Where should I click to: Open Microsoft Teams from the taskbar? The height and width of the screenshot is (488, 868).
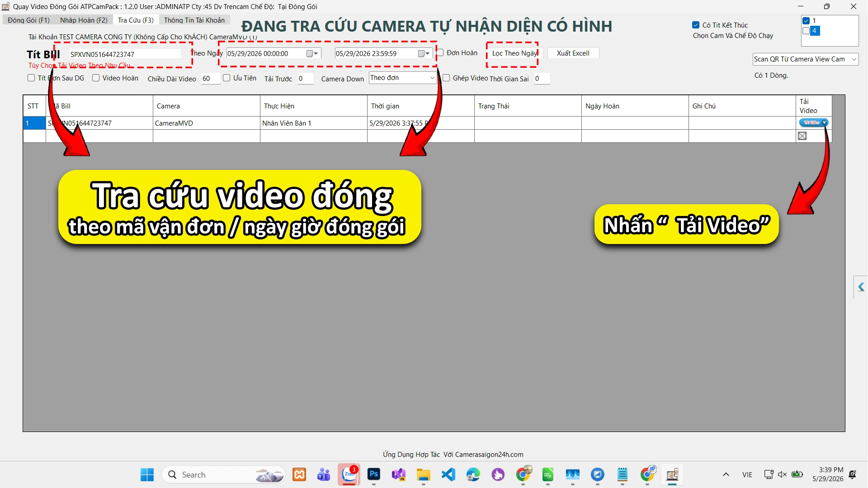click(324, 474)
